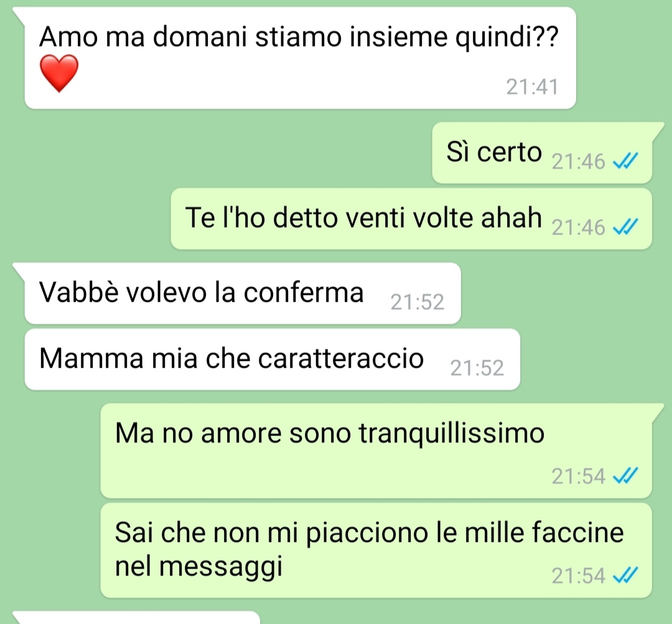The width and height of the screenshot is (672, 624).
Task: Tap read ticks on 'Te l'ho detto' message
Action: pos(626,227)
